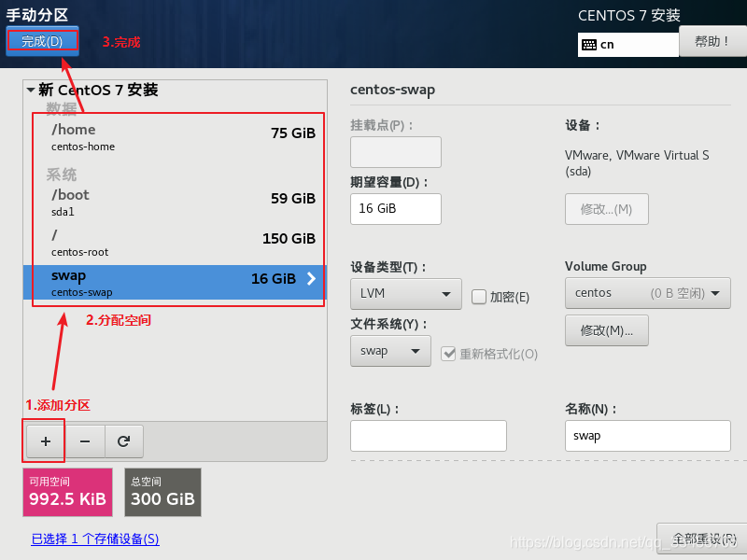Click the 标签(L) label input field
The height and width of the screenshot is (560, 747).
tap(429, 436)
